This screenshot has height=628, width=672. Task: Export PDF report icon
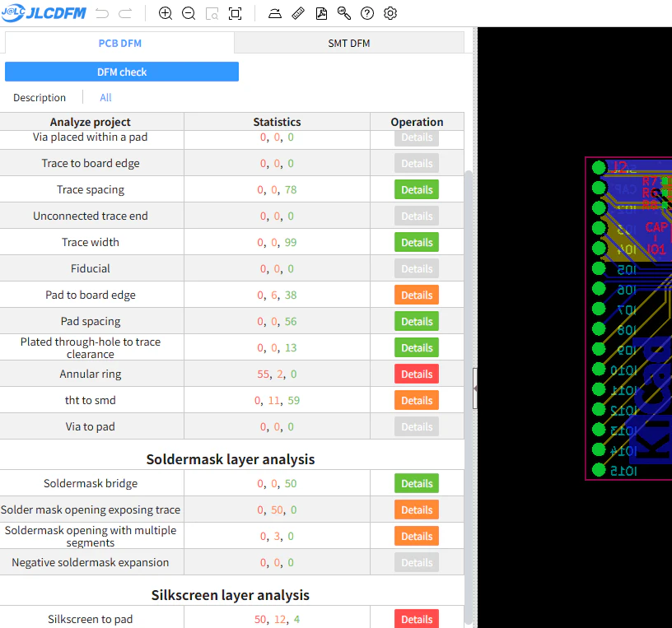[321, 13]
